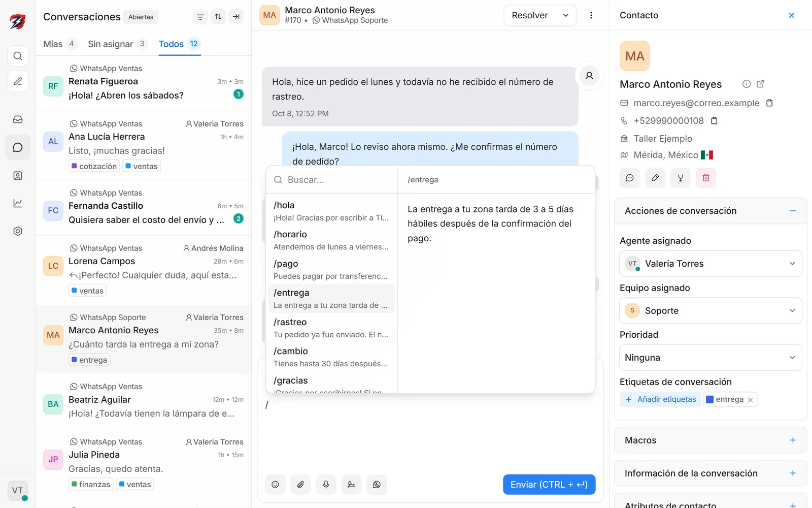
Task: Copy the contact email address
Action: click(769, 103)
